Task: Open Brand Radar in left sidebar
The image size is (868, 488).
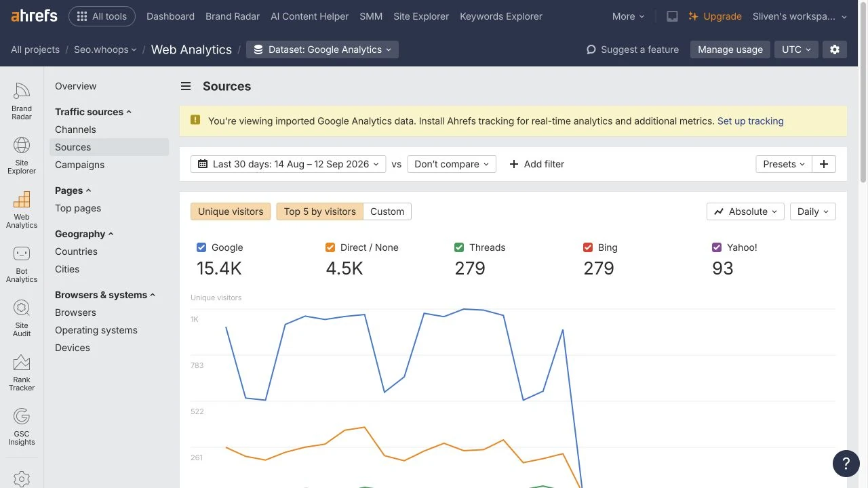Action: coord(22,101)
